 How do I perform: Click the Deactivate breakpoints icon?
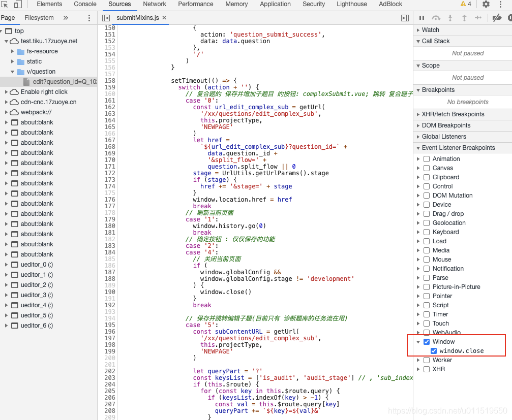[x=497, y=18]
